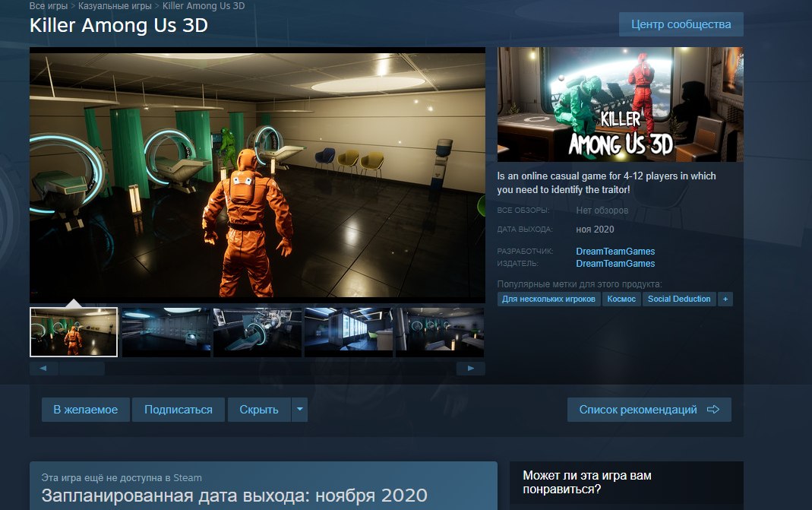Click the 'Подписаться' follow button
Image resolution: width=812 pixels, height=510 pixels.
tap(179, 410)
